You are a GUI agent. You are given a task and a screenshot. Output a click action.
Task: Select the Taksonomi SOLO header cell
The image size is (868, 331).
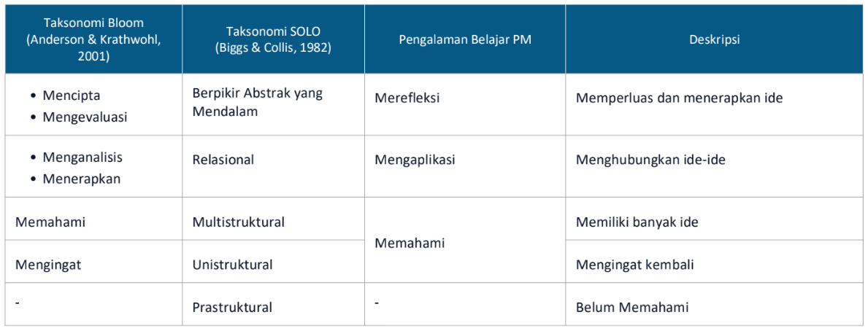coord(273,40)
